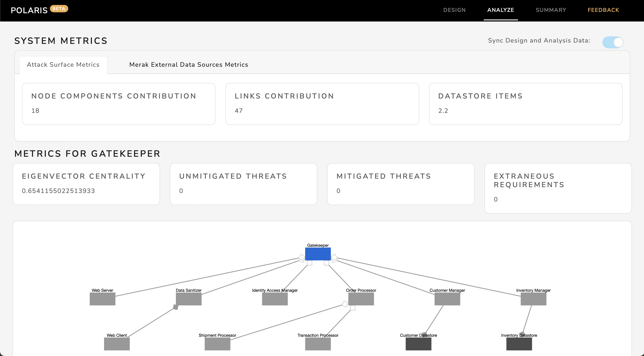The height and width of the screenshot is (356, 644).
Task: Click the Identity Access Manager node
Action: 275,299
